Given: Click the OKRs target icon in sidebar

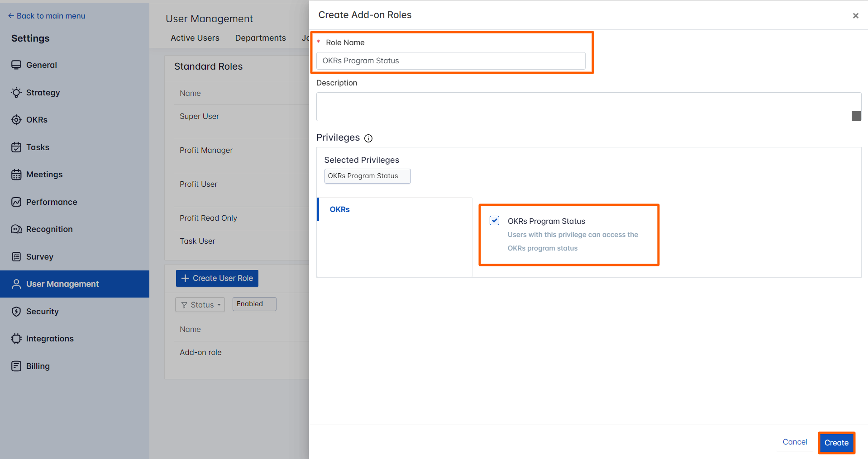Looking at the screenshot, I should coord(16,120).
